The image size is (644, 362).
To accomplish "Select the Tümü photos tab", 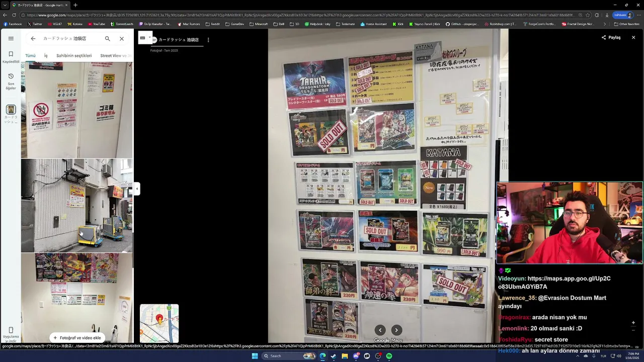I will (x=30, y=55).
